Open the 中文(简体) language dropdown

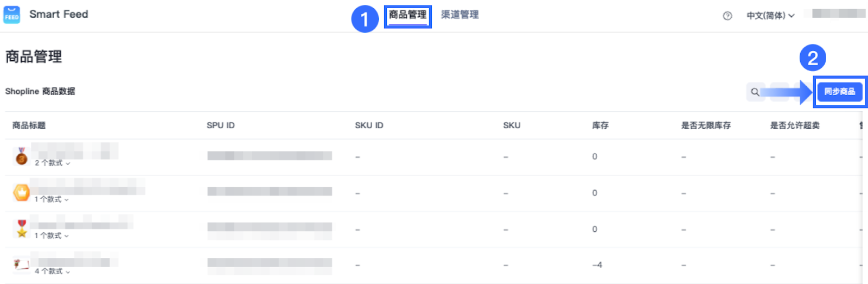point(770,16)
